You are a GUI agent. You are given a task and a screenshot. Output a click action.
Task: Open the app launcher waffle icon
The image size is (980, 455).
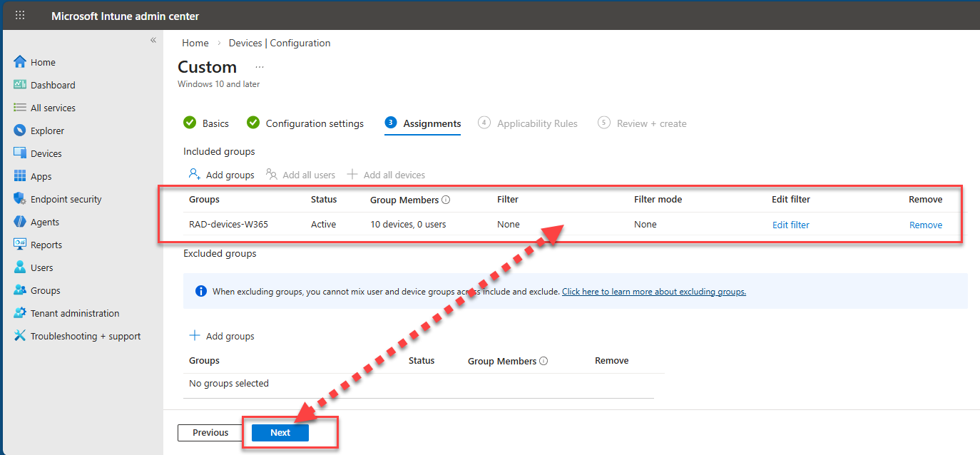pos(20,16)
